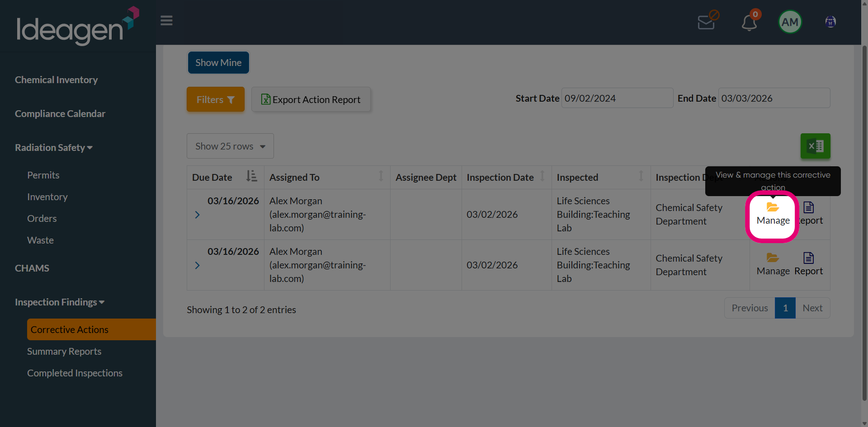The image size is (868, 427).
Task: Click first row due date 03/16/2026
Action: click(x=233, y=201)
